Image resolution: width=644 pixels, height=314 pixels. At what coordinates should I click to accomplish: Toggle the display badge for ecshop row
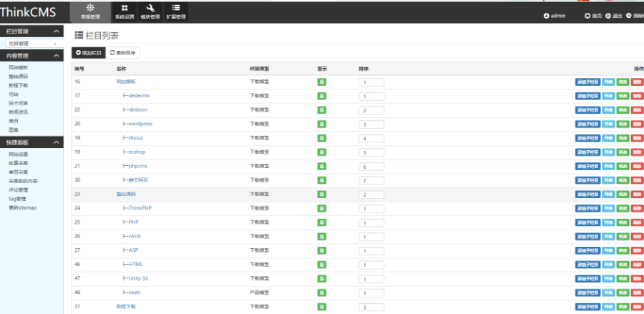click(322, 152)
